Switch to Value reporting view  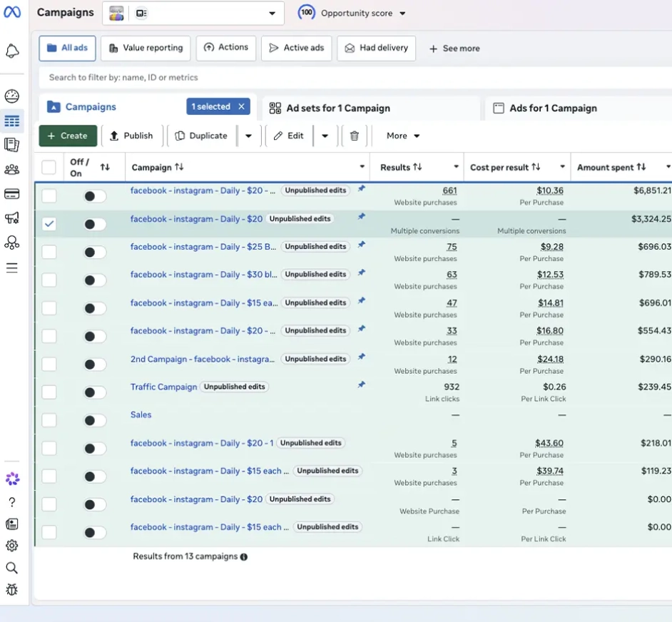click(x=146, y=48)
